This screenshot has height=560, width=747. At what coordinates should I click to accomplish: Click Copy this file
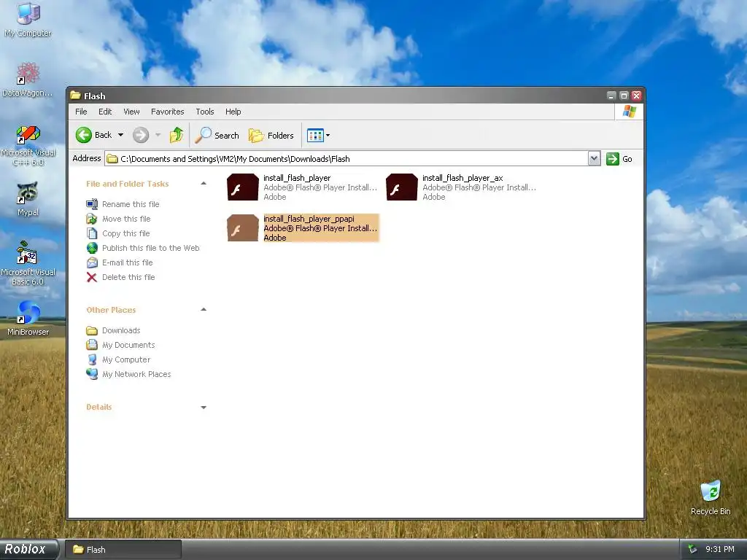125,233
